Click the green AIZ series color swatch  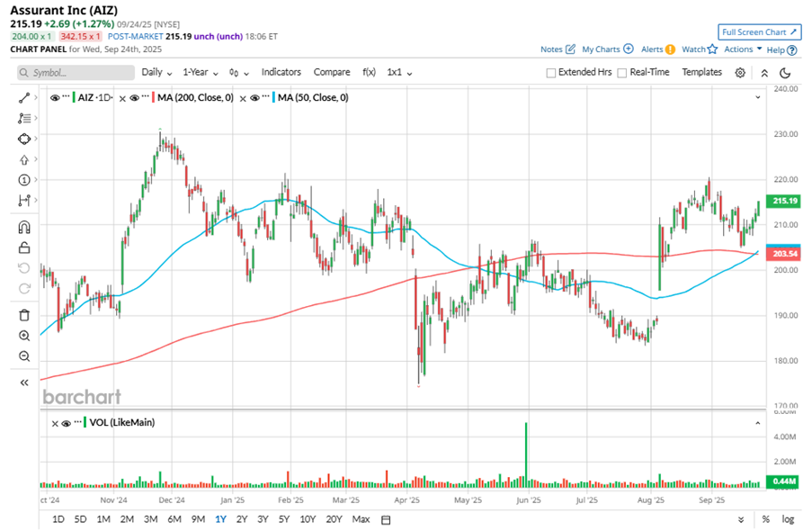(74, 97)
